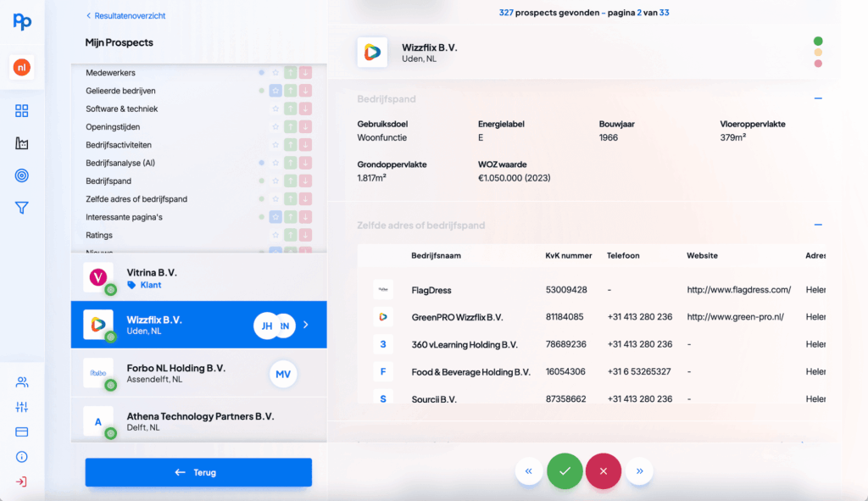Toggle the star next to Medewerkers
Viewport: 868px width, 501px height.
[x=275, y=73]
